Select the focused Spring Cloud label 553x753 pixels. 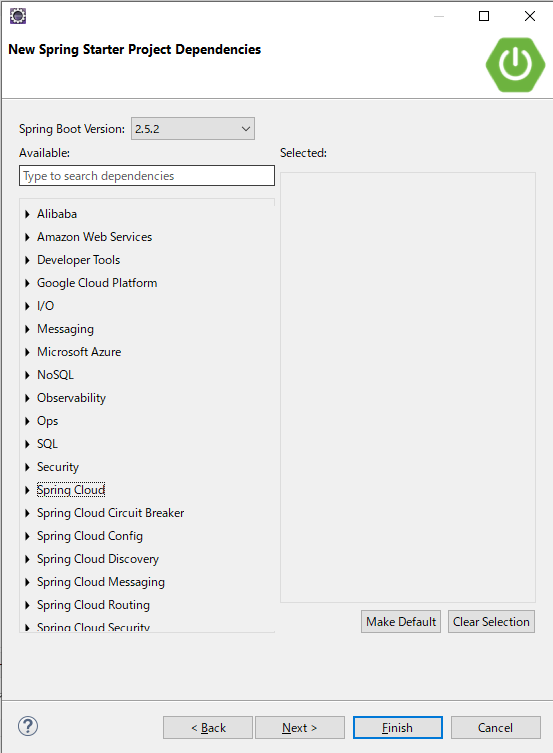point(71,490)
